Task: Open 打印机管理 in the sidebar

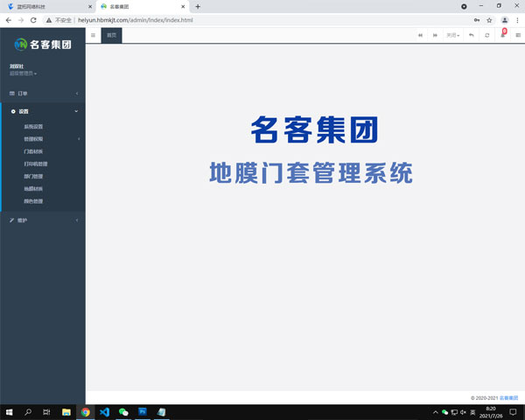Action: pos(36,164)
